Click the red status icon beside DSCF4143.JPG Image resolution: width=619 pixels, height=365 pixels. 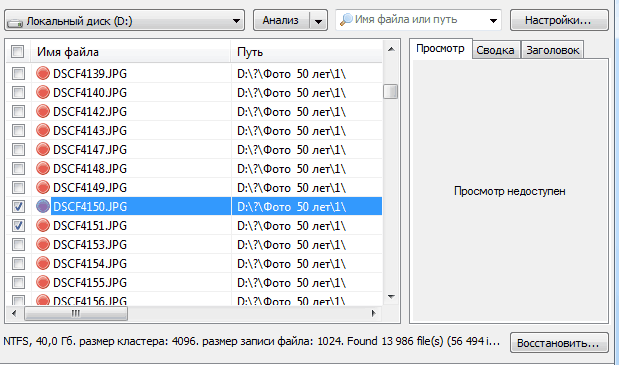[43, 130]
